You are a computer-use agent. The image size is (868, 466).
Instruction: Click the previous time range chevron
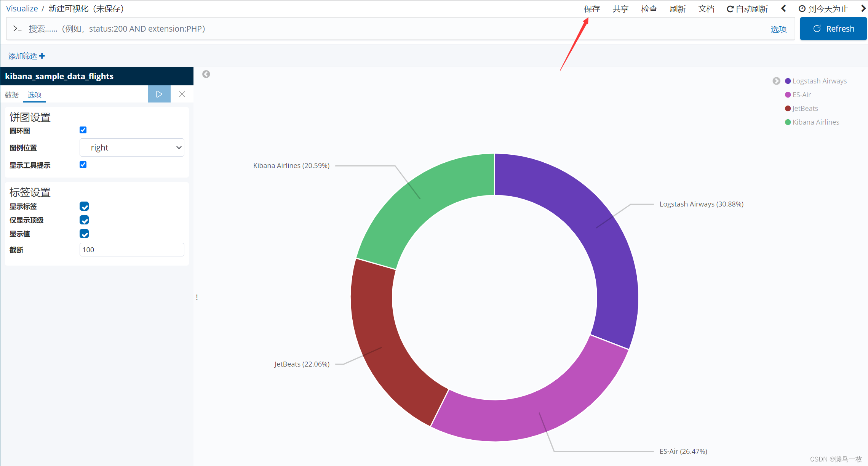[783, 8]
